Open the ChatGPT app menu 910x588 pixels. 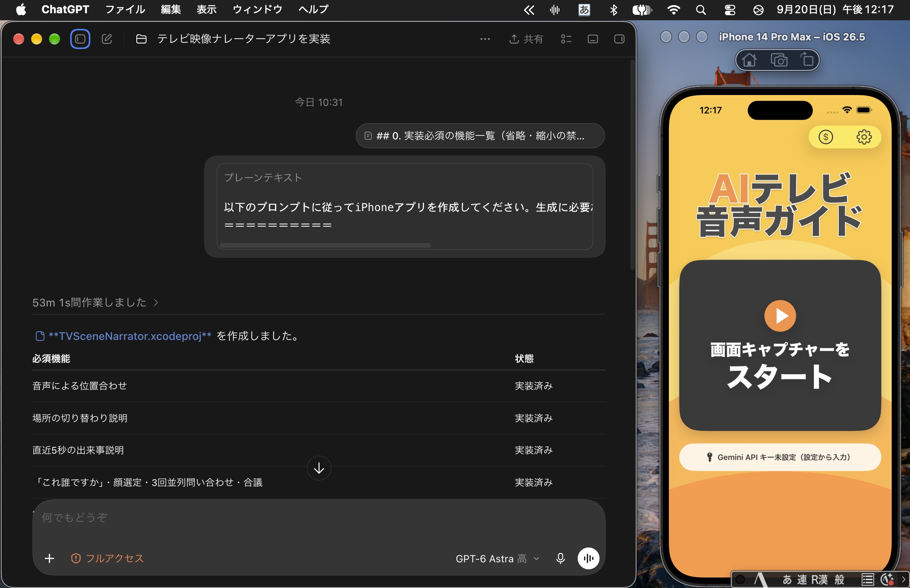tap(65, 9)
